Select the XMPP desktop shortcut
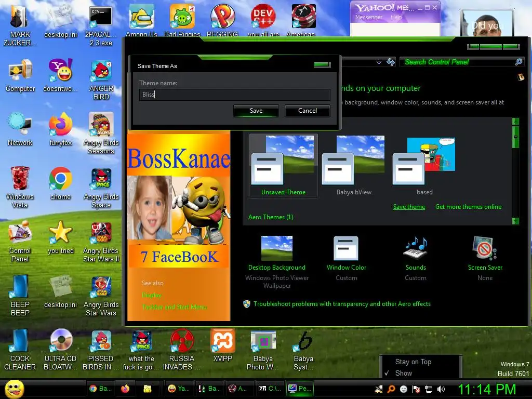The height and width of the screenshot is (399, 532). click(222, 345)
